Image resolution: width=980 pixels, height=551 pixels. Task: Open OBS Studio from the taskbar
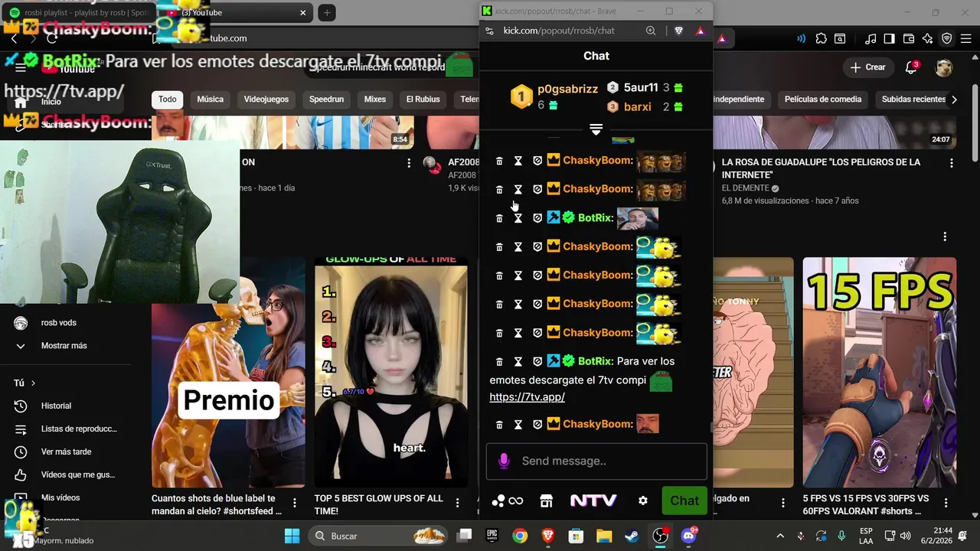(660, 536)
